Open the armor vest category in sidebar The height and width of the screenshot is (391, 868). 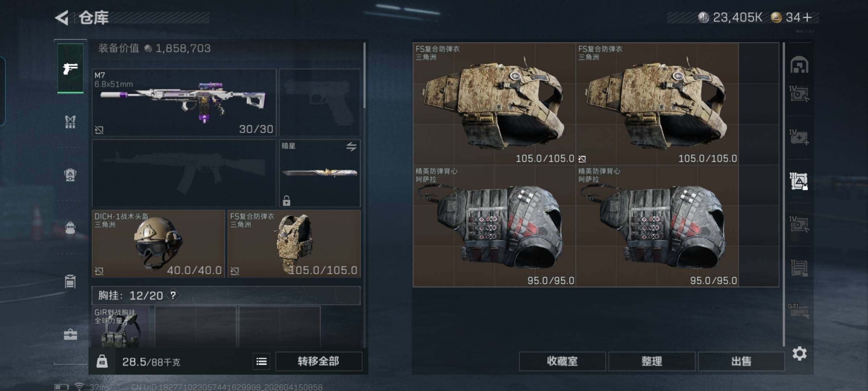(70, 122)
